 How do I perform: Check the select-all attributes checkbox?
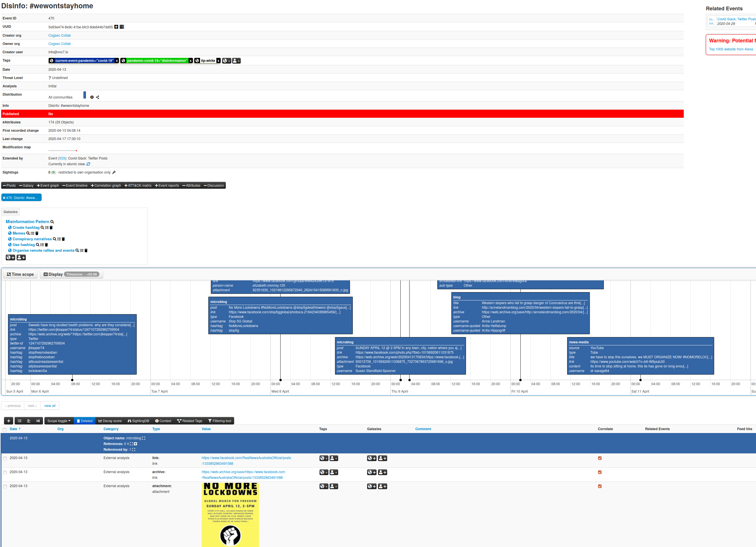point(5,429)
